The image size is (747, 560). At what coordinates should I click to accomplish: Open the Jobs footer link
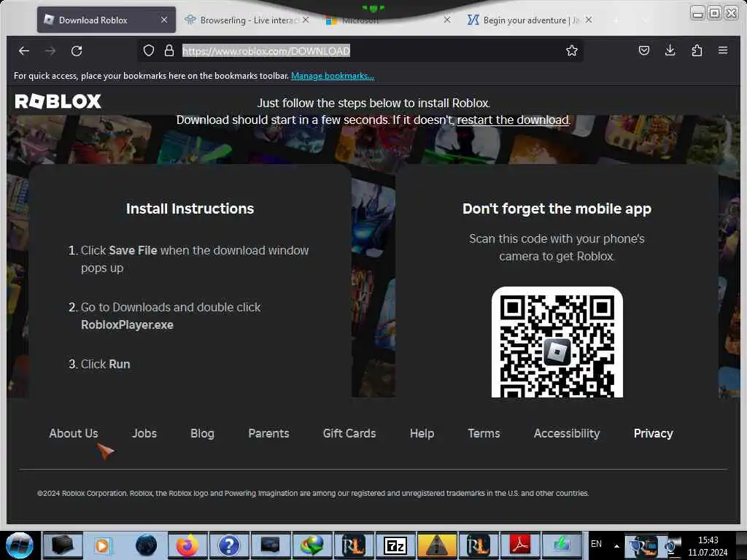[144, 433]
